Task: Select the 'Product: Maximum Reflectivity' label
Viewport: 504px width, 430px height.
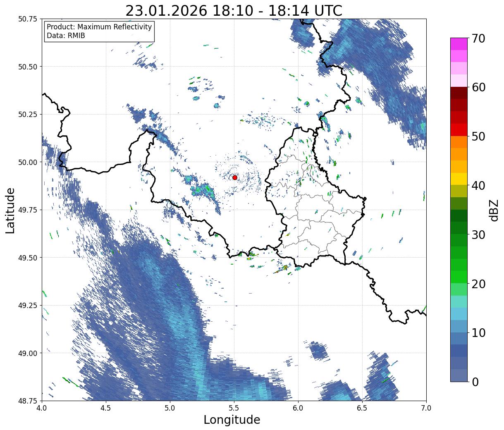Action: [x=99, y=27]
